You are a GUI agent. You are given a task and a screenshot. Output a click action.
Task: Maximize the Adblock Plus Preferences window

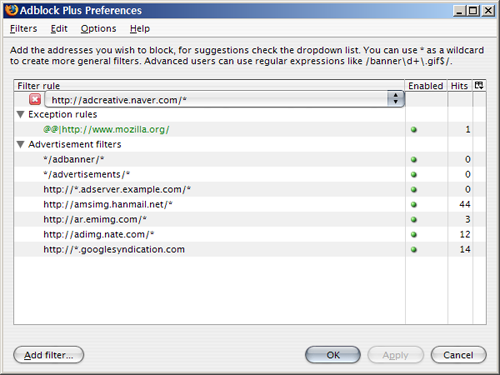click(x=473, y=11)
